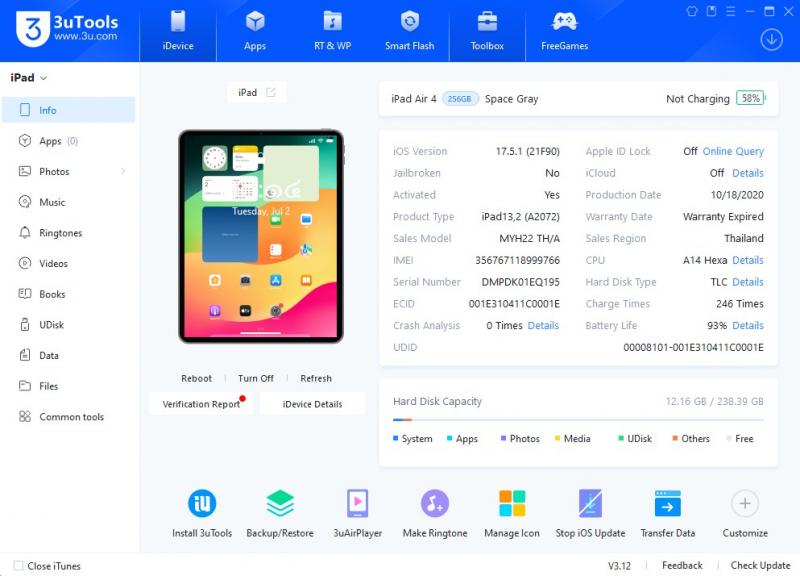The image size is (800, 576).
Task: Open the downloads arrow icon
Action: 771,39
